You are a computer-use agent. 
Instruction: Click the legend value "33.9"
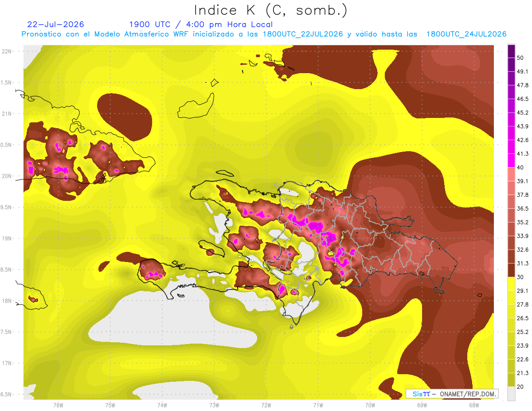click(523, 236)
